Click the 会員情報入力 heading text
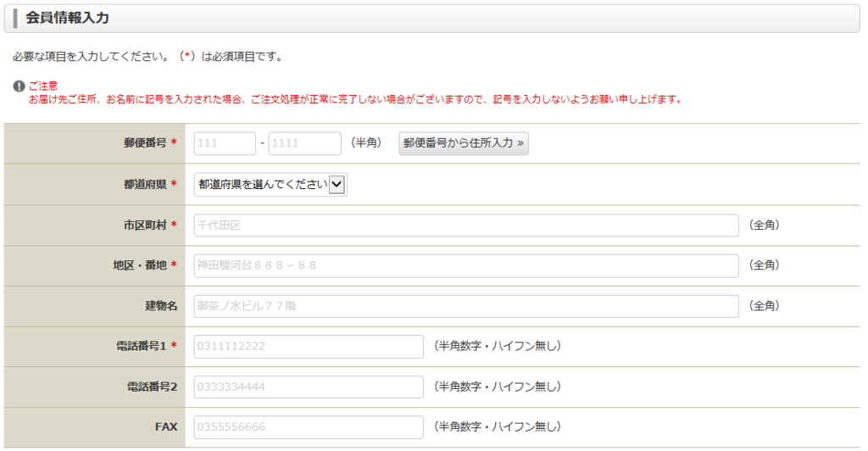Viewport: 868px width, 451px height. pyautogui.click(x=67, y=18)
